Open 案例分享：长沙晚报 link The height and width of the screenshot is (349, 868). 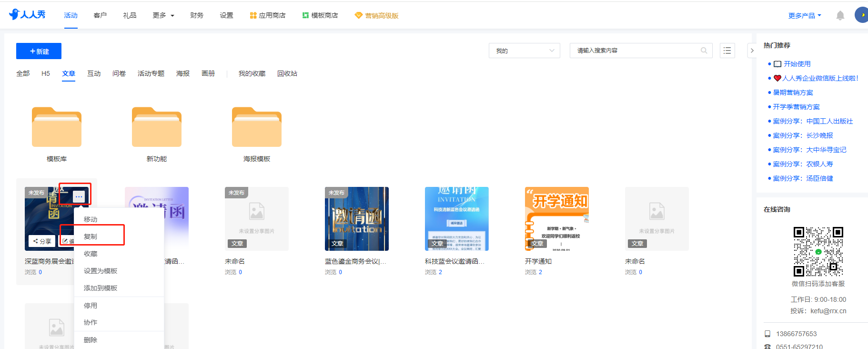pos(803,135)
